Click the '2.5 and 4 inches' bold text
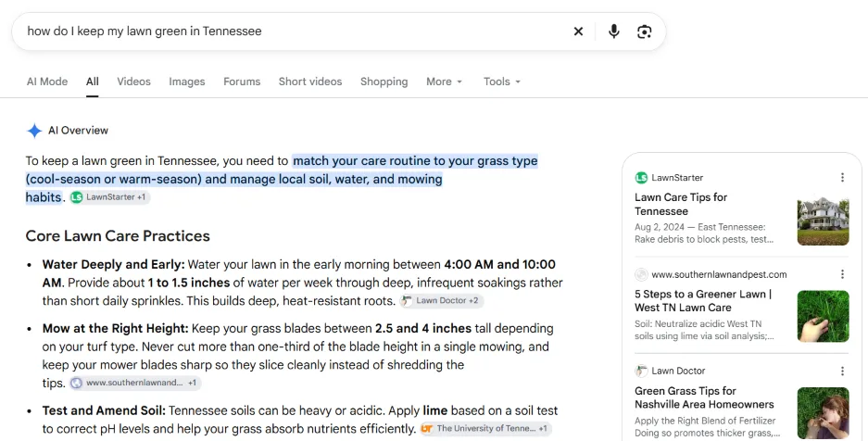The image size is (868, 441). 423,329
